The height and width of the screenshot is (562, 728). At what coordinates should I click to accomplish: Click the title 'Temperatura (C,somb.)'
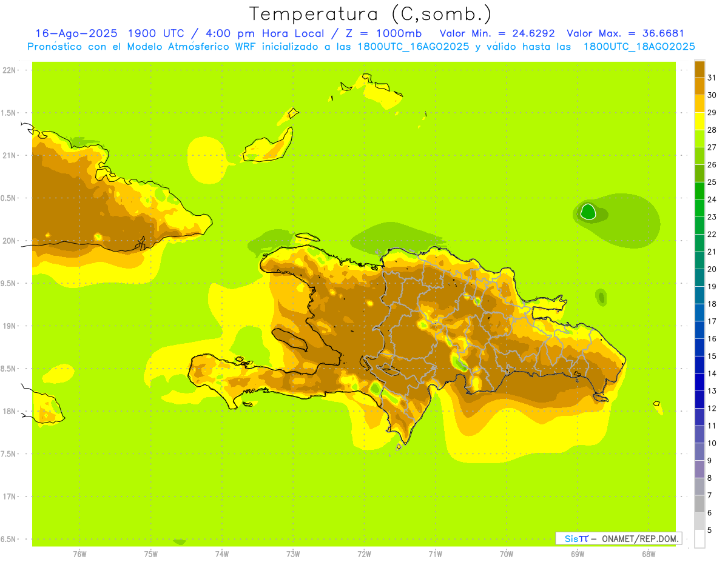[x=370, y=13]
